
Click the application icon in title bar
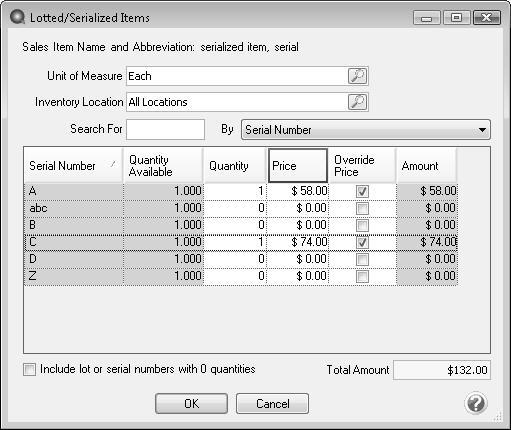[x=17, y=17]
